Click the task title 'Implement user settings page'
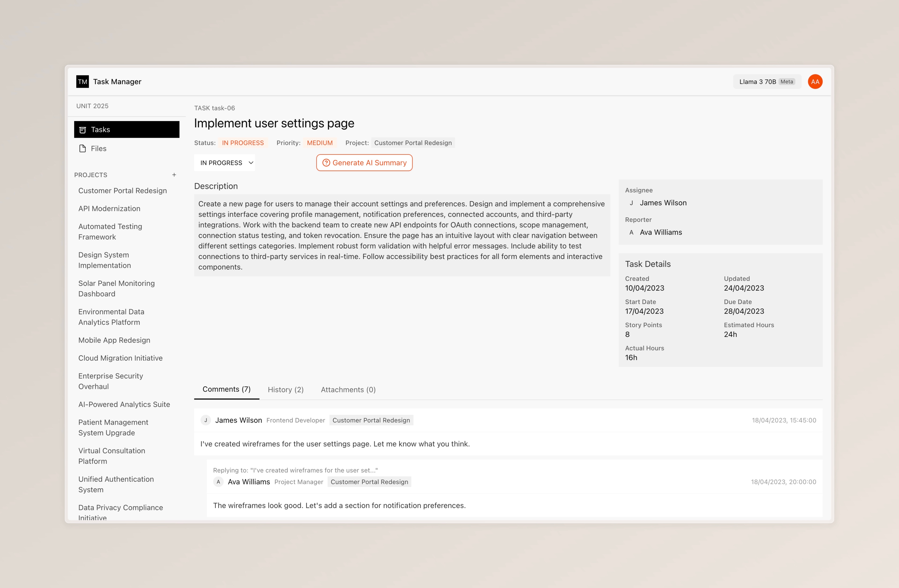The width and height of the screenshot is (899, 588). [274, 123]
